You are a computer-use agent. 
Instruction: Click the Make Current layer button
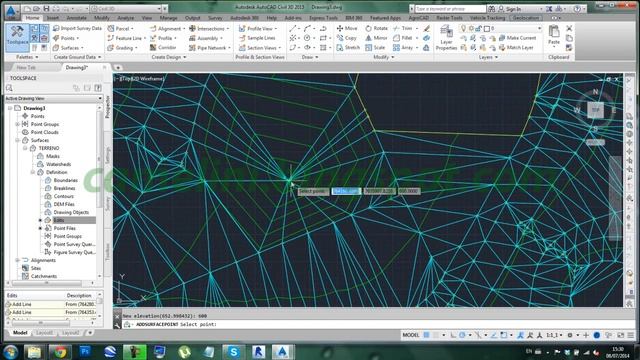[517, 38]
